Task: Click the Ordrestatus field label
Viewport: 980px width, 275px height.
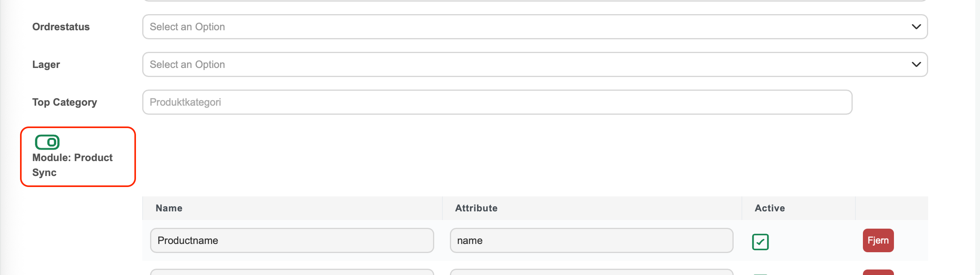Action: 61,27
